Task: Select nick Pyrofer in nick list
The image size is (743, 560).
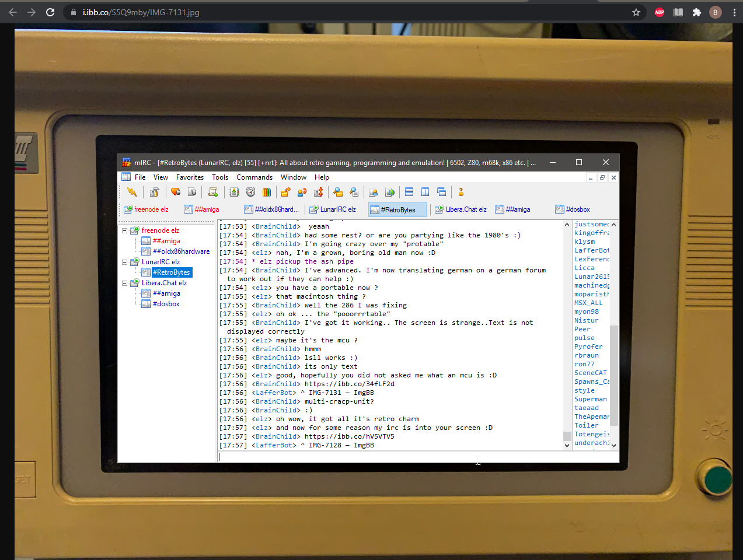Action: pyautogui.click(x=588, y=346)
